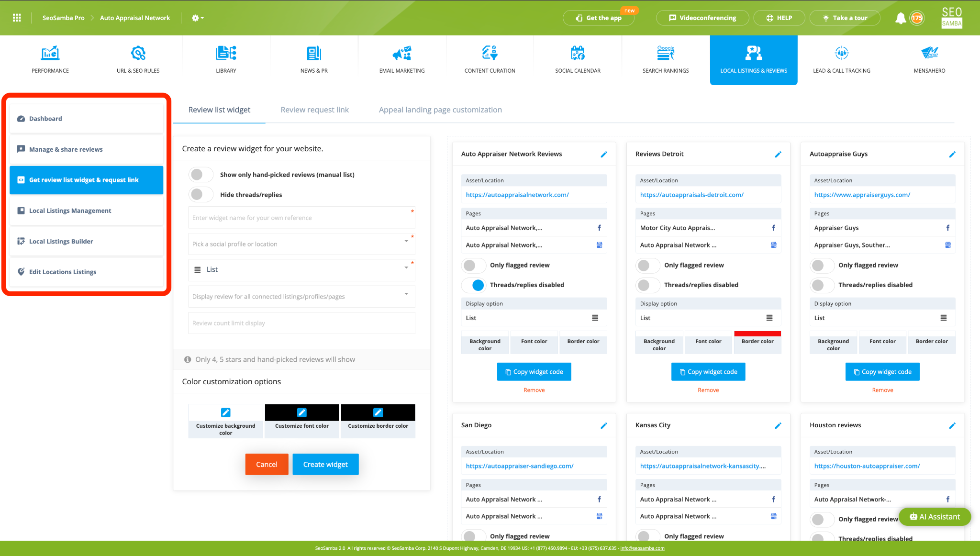Click the info icon beside stars notice
Viewport: 980px width, 556px height.
click(188, 359)
